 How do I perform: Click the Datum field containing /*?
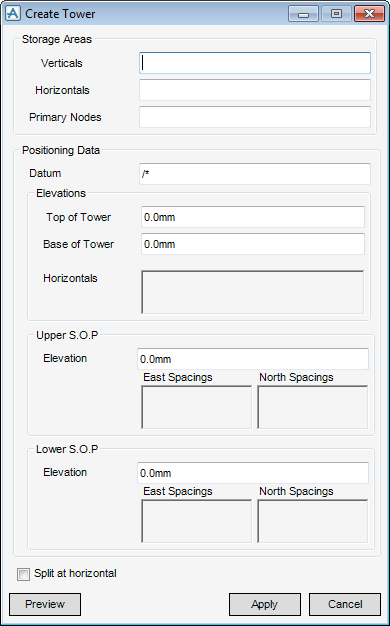pos(255,174)
